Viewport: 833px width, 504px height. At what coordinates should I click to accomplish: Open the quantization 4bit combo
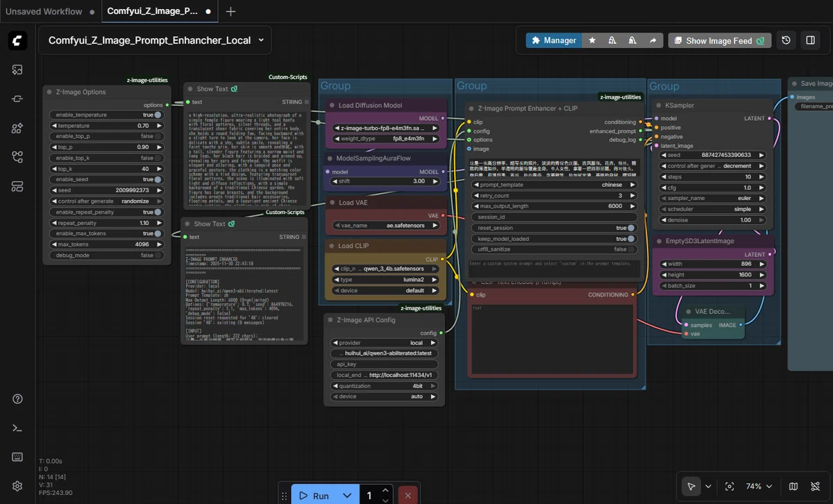(384, 386)
